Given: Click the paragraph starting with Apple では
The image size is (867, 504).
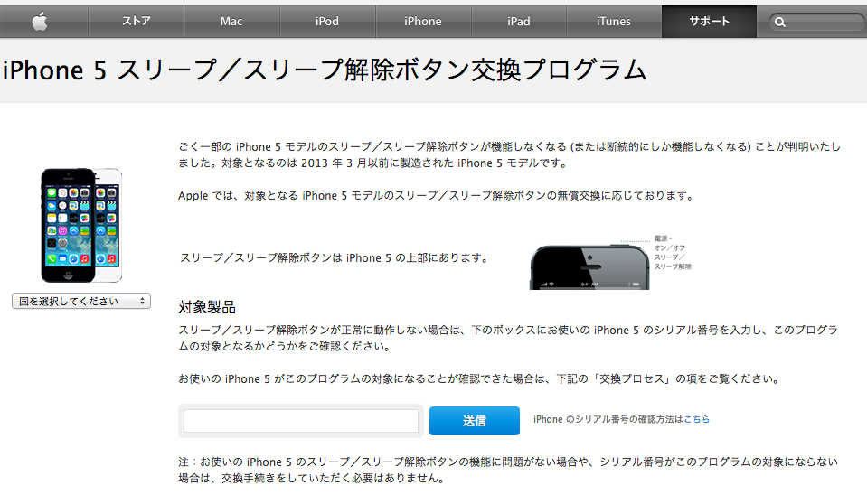Looking at the screenshot, I should 437,196.
